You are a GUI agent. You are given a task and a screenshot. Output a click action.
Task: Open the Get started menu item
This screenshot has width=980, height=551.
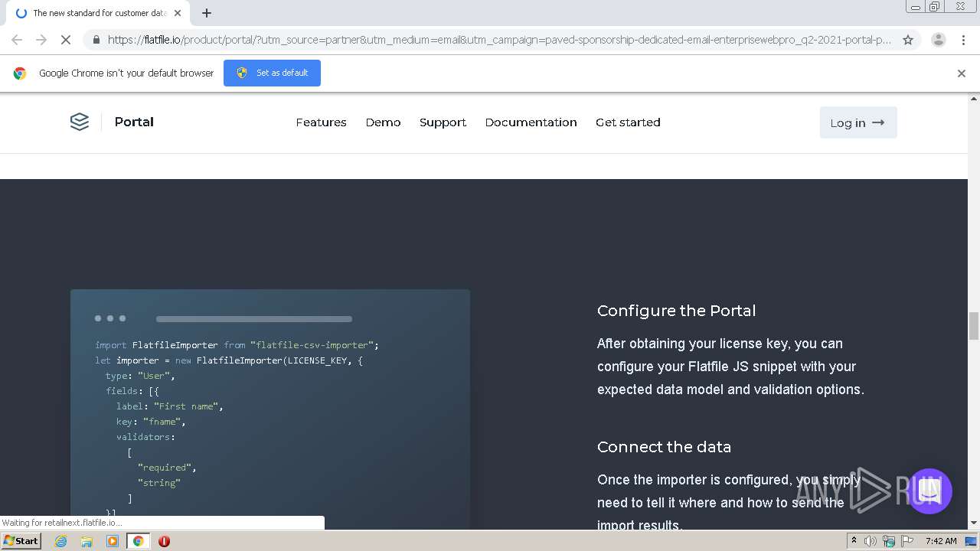(x=628, y=122)
